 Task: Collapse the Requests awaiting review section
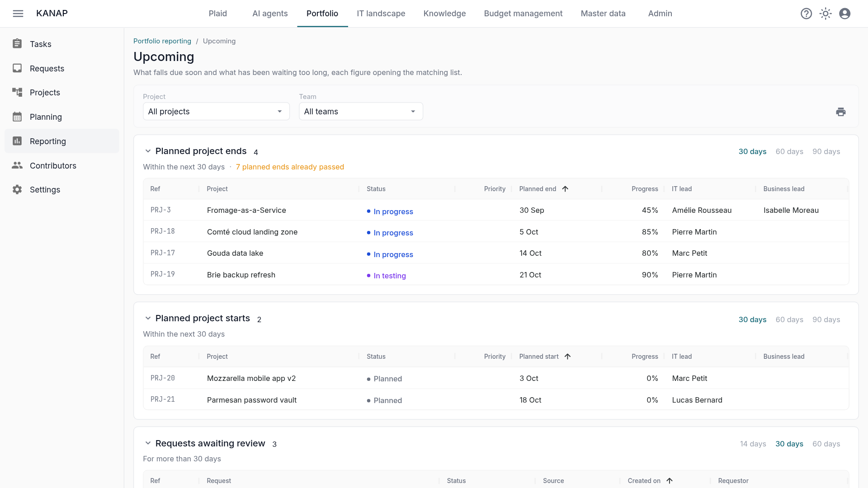click(x=148, y=443)
